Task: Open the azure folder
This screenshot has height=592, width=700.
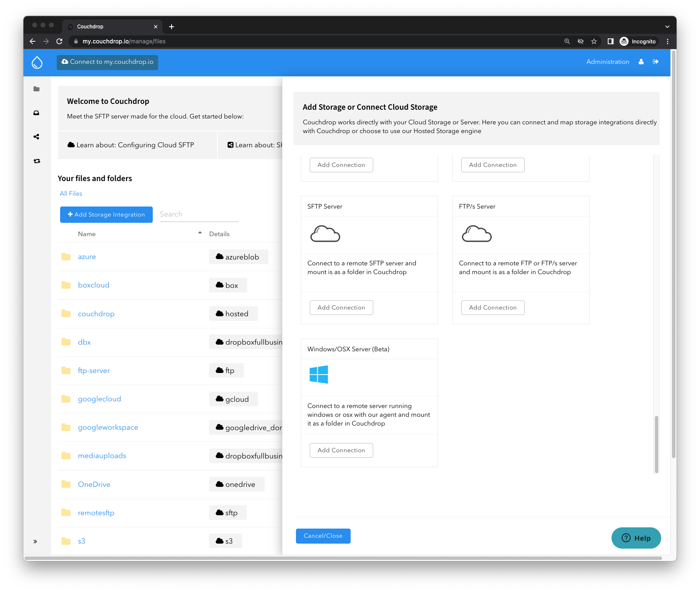Action: tap(87, 257)
